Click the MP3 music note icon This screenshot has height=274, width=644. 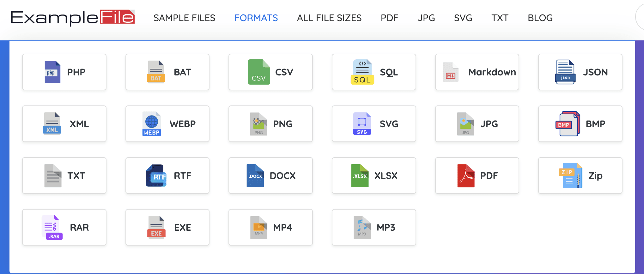click(x=362, y=227)
